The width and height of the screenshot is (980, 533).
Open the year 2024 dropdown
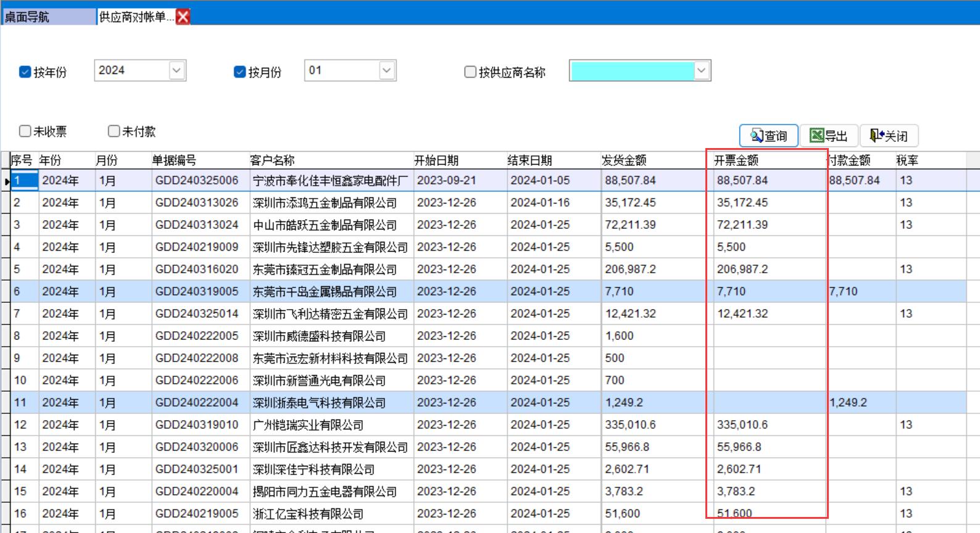click(176, 70)
